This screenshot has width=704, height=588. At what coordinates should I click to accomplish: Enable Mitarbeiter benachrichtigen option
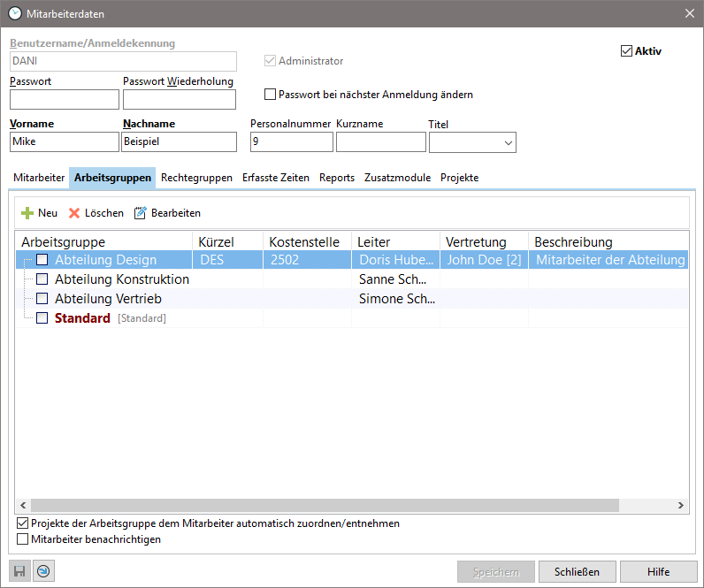point(23,538)
